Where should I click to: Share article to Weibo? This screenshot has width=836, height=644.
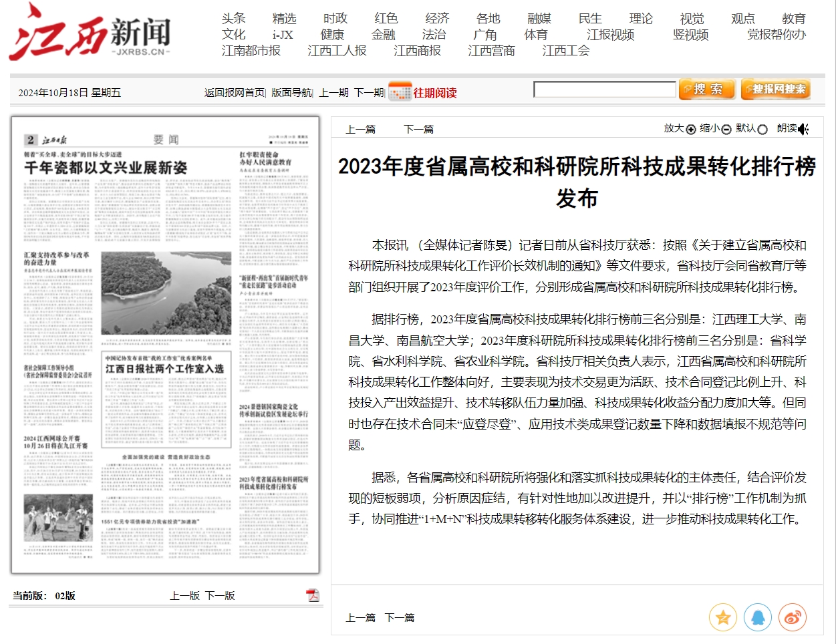tap(792, 618)
